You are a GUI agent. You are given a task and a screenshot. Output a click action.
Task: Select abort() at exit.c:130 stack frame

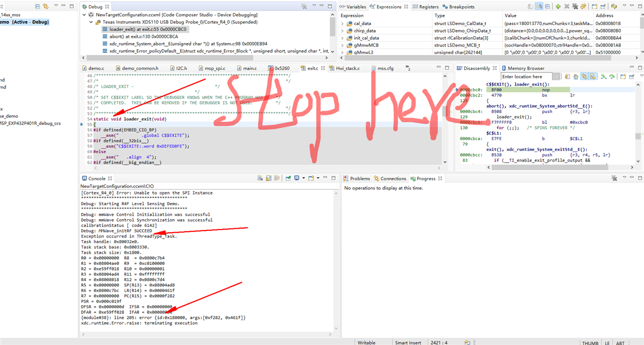click(x=140, y=37)
